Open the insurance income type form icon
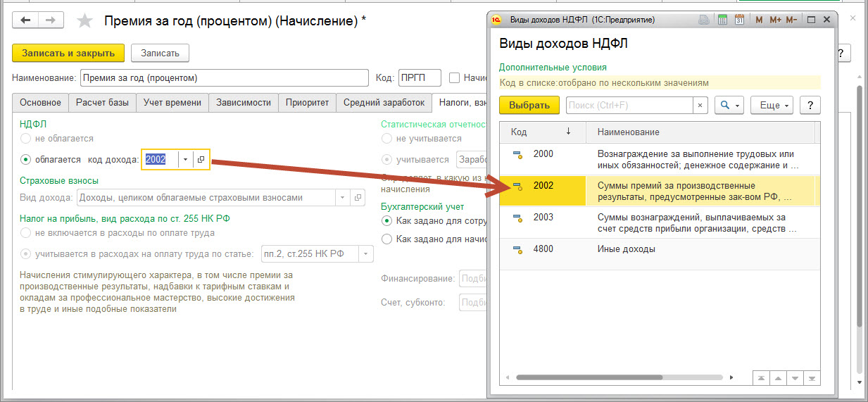Viewport: 868px width, 402px height. (x=358, y=198)
